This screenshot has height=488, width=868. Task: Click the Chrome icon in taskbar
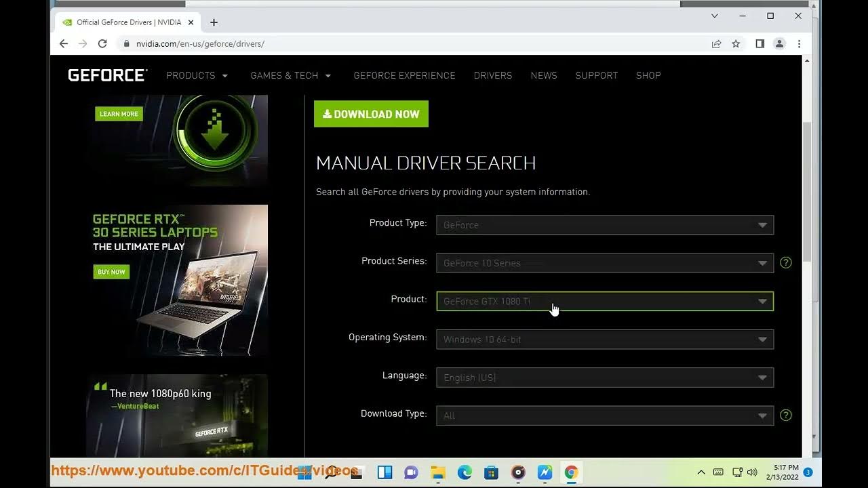(x=571, y=472)
